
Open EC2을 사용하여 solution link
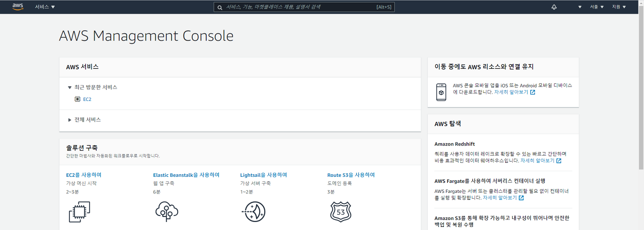(84, 175)
